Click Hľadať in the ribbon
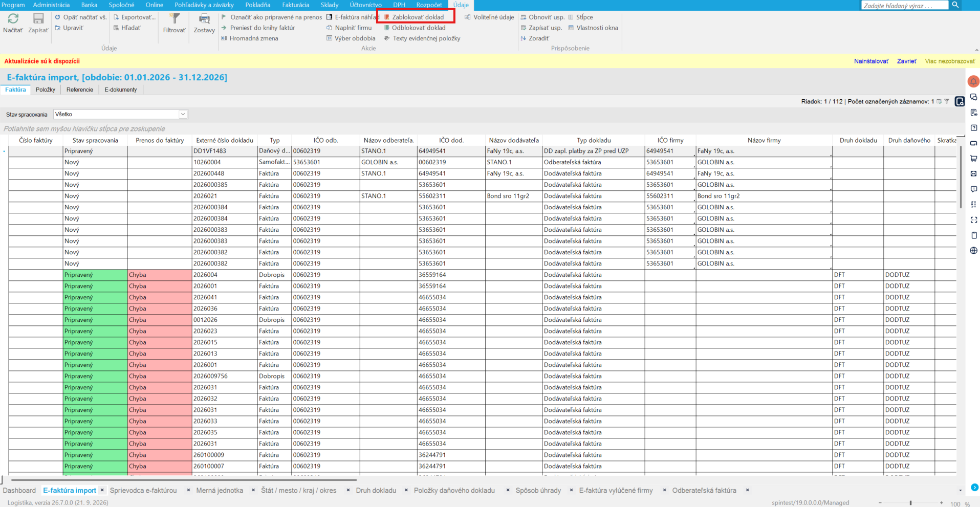 pyautogui.click(x=127, y=28)
